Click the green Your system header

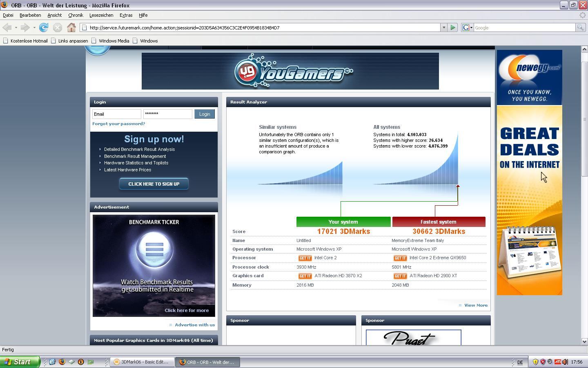point(343,222)
